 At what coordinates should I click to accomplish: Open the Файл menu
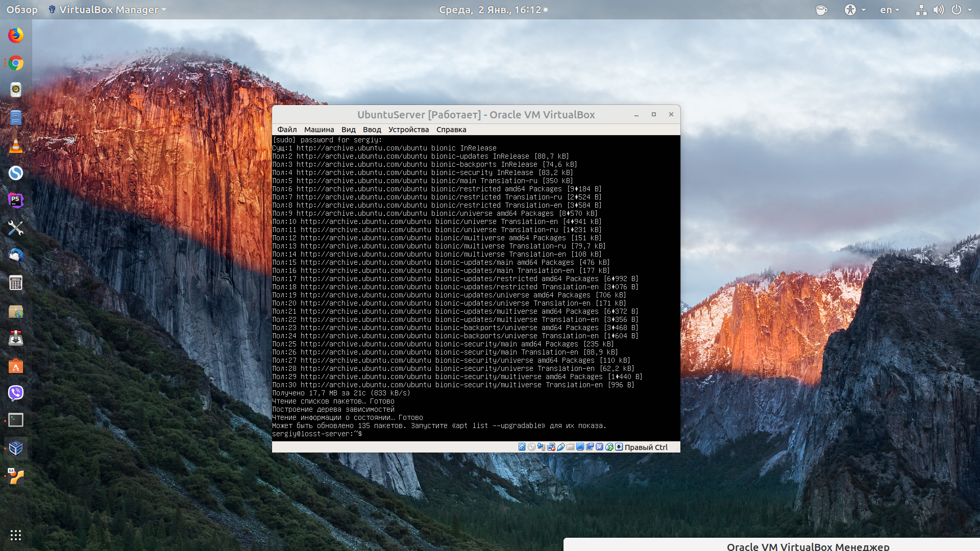point(287,130)
